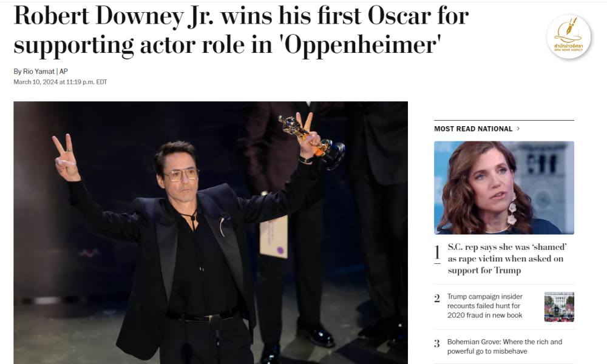The image size is (607, 364).
Task: Open author Rio Yamat's byline link
Action: [x=39, y=72]
